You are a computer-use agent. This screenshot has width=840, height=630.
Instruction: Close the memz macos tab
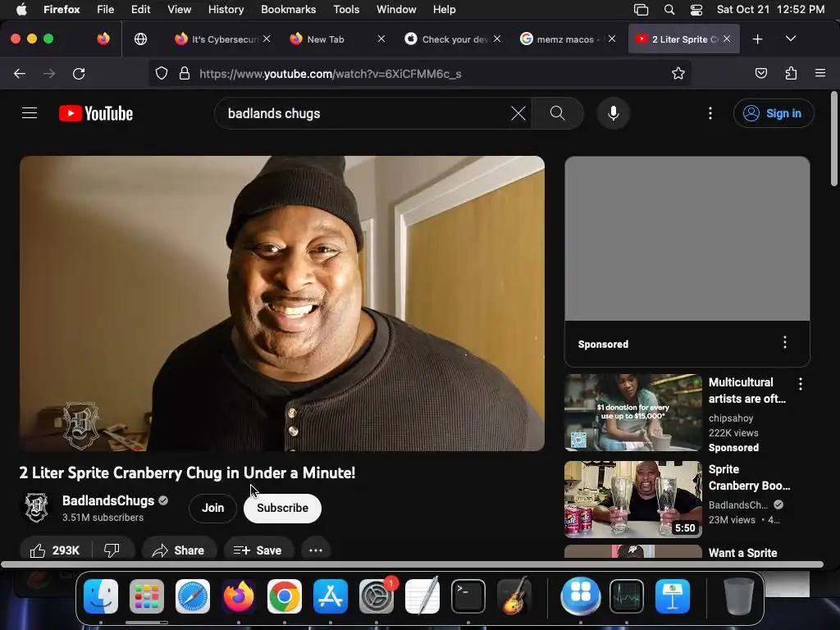click(612, 39)
